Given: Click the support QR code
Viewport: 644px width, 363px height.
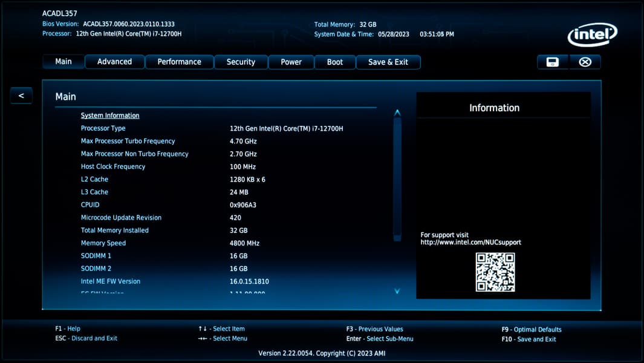Looking at the screenshot, I should coord(495,272).
